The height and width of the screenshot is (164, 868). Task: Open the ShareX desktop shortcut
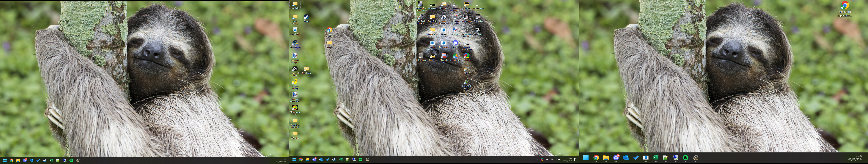pyautogui.click(x=467, y=56)
